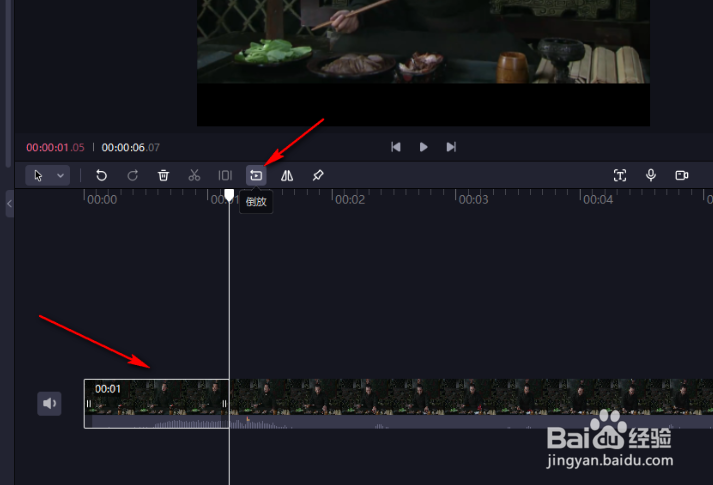Mirror the clip with flip icon
713x485 pixels.
(x=287, y=175)
